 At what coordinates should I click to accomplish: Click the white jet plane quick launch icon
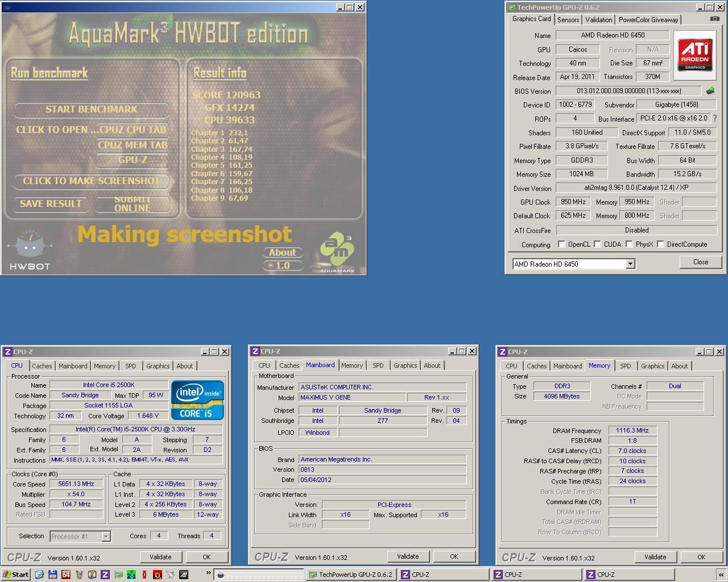point(171,575)
